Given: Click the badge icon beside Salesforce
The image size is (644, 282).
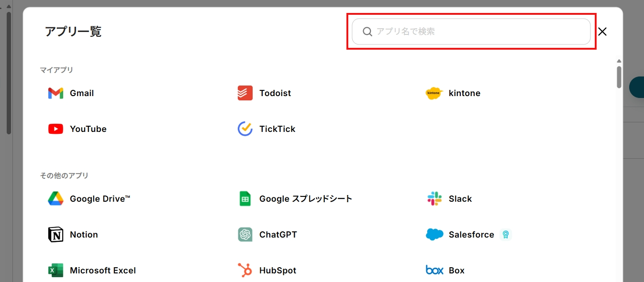Looking at the screenshot, I should pos(505,235).
